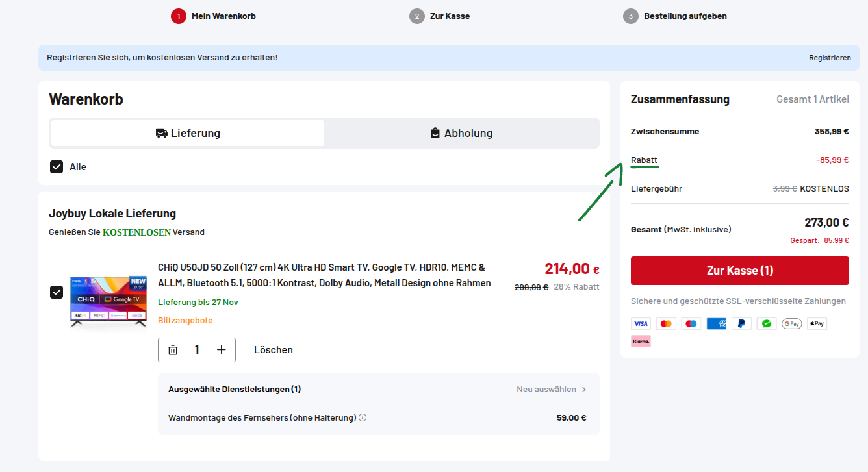868x472 pixels.
Task: Click Löschen to remove the item
Action: pyautogui.click(x=273, y=350)
